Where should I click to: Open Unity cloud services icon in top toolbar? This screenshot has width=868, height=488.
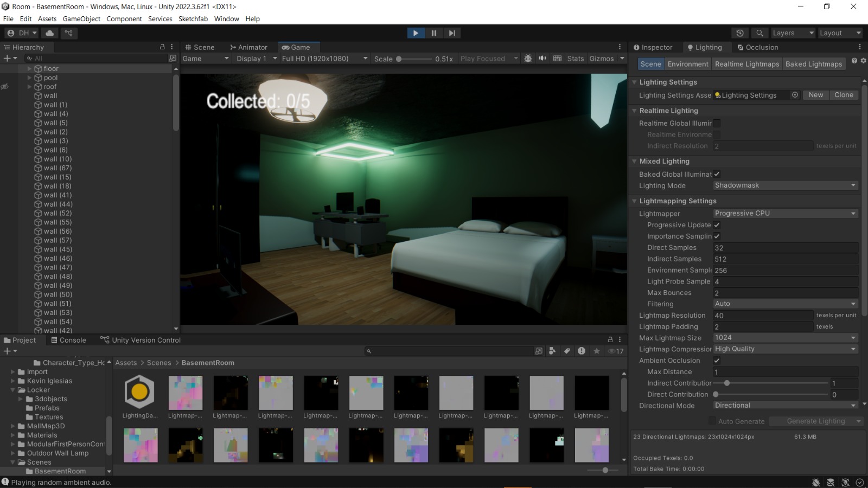[49, 33]
